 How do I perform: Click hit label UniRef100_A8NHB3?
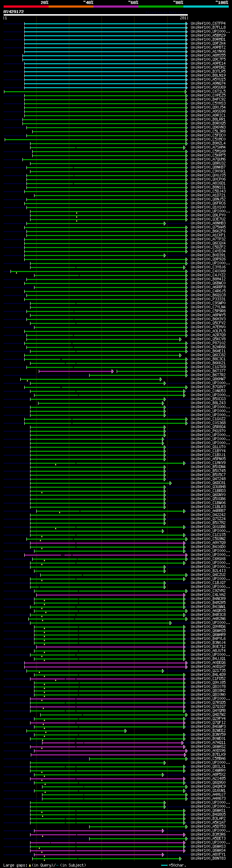tap(208, 223)
